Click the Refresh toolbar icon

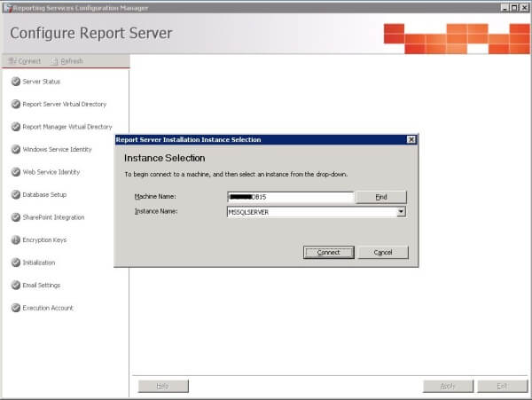[54, 61]
